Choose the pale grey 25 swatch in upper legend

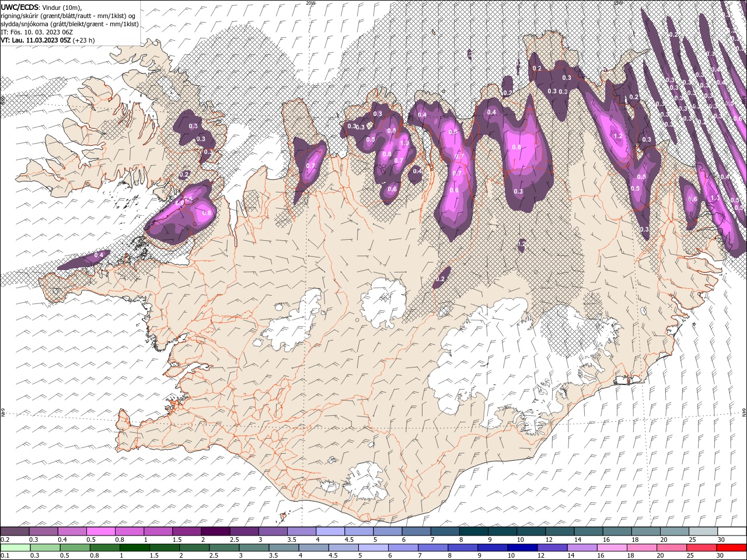[704, 531]
